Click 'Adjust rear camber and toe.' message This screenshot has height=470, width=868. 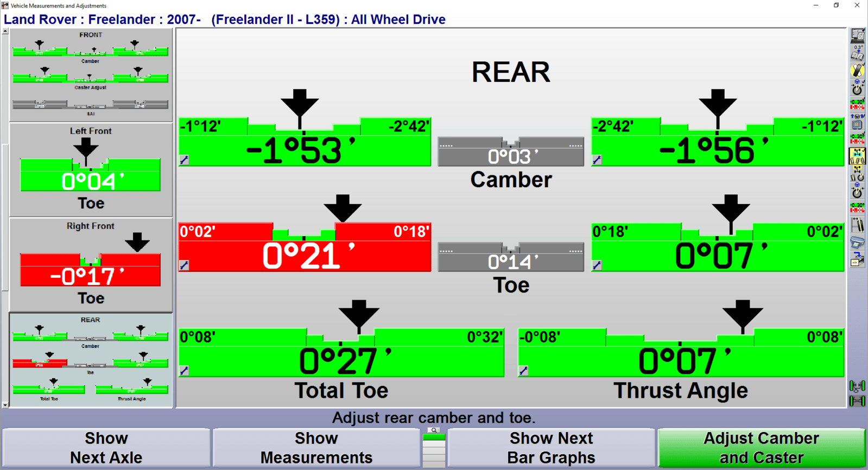coord(434,418)
